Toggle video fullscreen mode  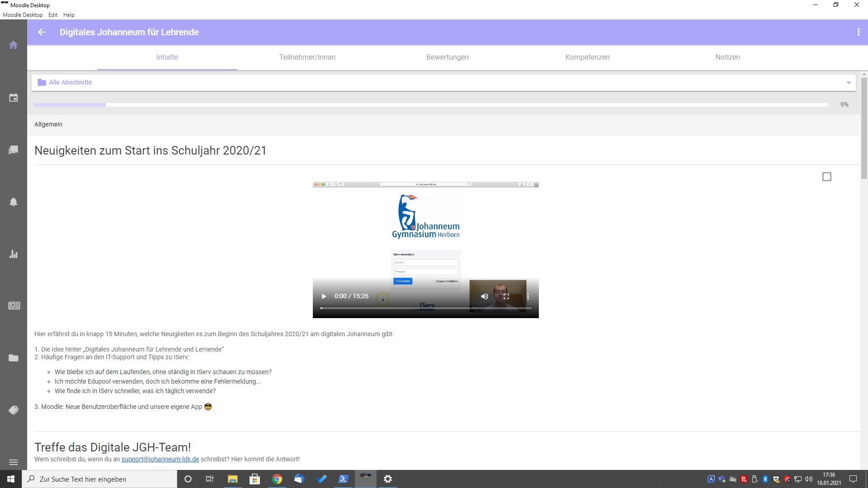click(x=506, y=296)
